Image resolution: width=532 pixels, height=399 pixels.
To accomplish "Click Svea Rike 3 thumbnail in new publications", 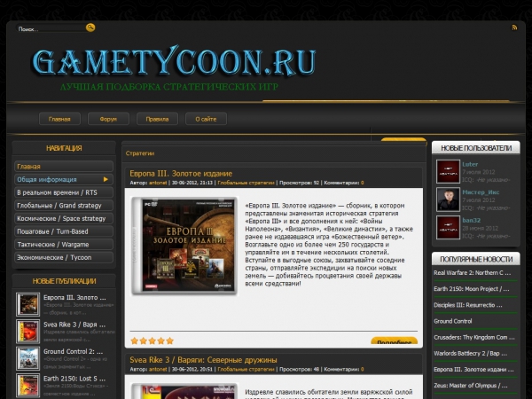I will pyautogui.click(x=27, y=332).
